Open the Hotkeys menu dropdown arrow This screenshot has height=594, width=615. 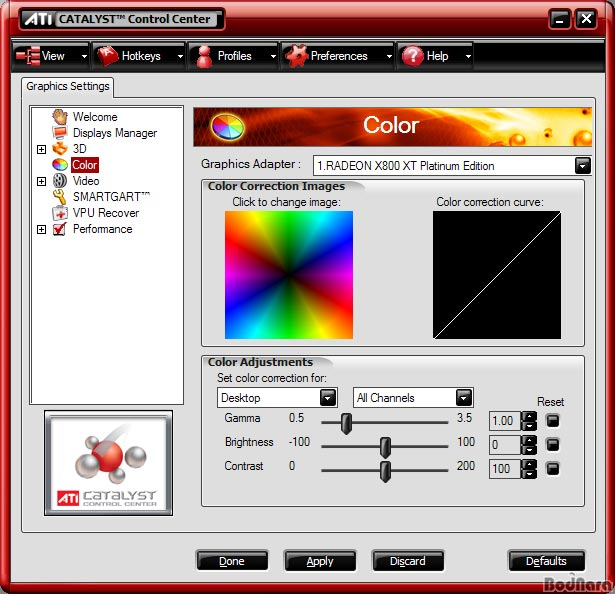coord(180,56)
